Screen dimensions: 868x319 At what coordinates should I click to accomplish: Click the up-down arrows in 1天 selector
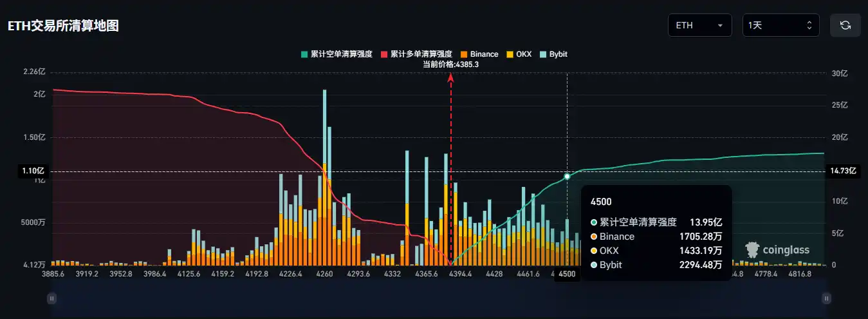pos(809,26)
